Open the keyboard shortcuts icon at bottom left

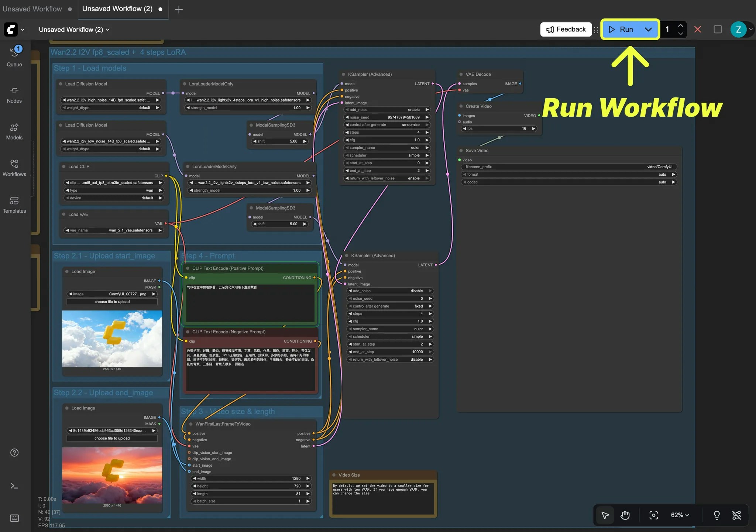pyautogui.click(x=14, y=518)
